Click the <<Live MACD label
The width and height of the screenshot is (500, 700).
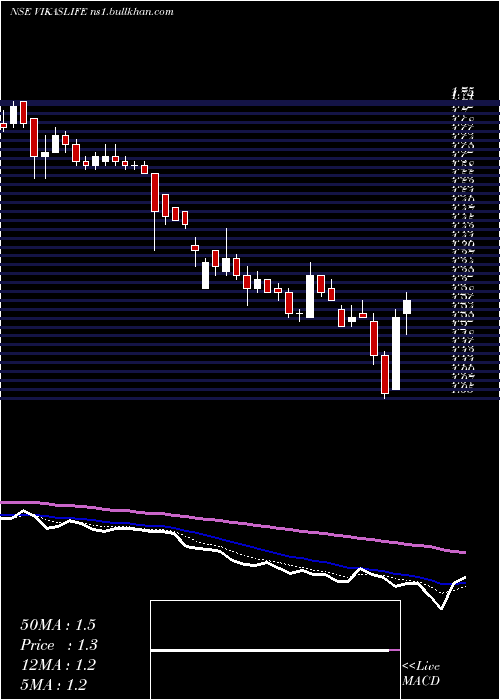click(421, 673)
